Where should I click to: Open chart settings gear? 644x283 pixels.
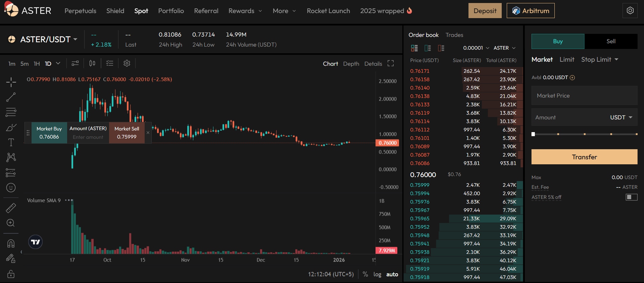point(127,63)
